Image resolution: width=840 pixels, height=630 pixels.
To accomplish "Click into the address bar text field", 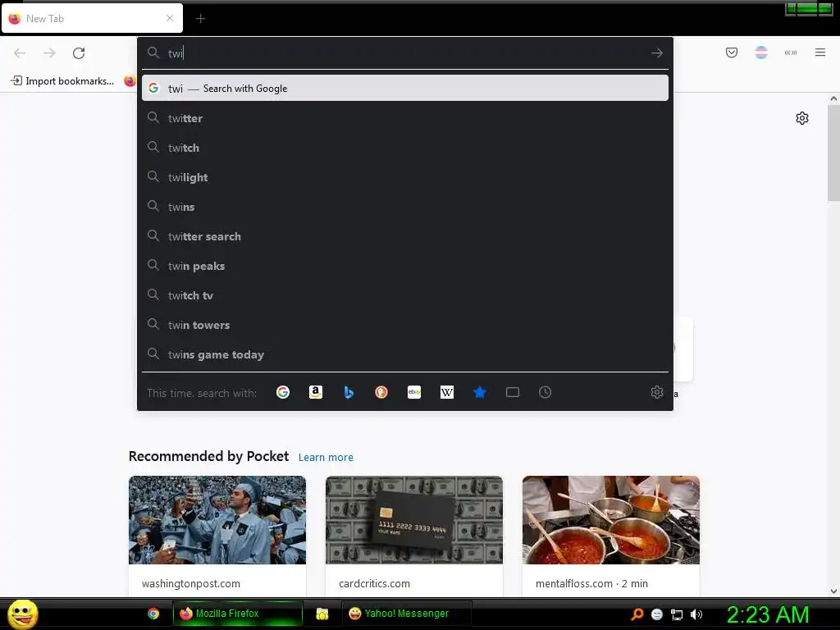I will pos(404,53).
